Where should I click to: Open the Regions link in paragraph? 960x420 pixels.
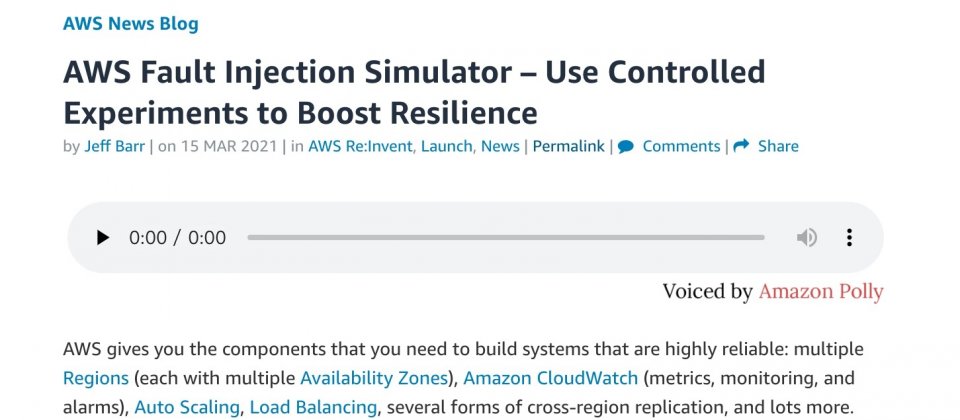coord(96,378)
